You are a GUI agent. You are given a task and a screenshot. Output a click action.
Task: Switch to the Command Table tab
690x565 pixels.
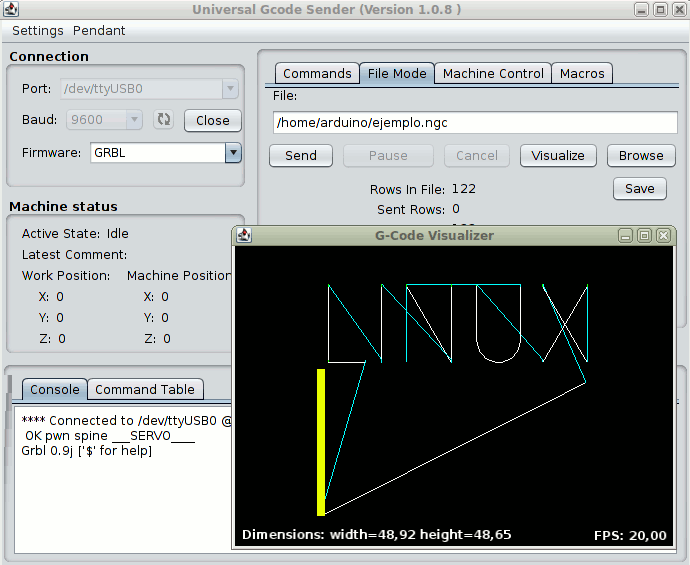click(145, 389)
